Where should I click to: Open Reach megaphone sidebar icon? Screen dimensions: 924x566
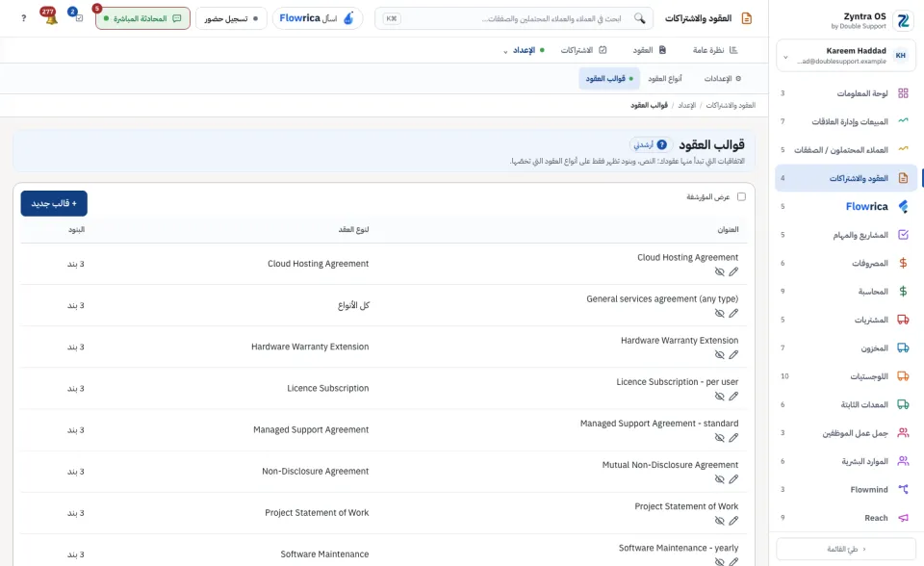(903, 518)
